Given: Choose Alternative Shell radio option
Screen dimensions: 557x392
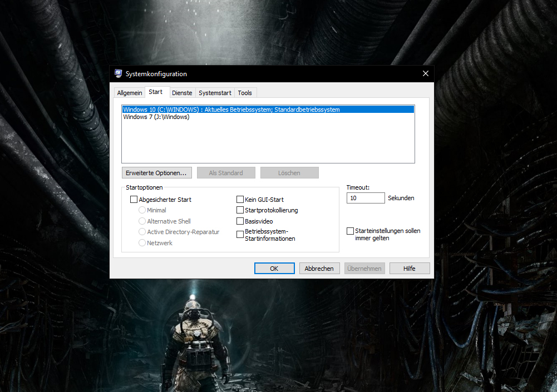Looking at the screenshot, I should pos(142,221).
